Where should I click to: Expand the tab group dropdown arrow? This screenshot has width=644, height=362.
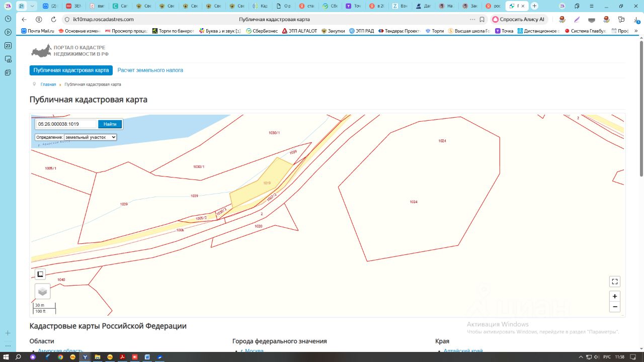click(33, 6)
